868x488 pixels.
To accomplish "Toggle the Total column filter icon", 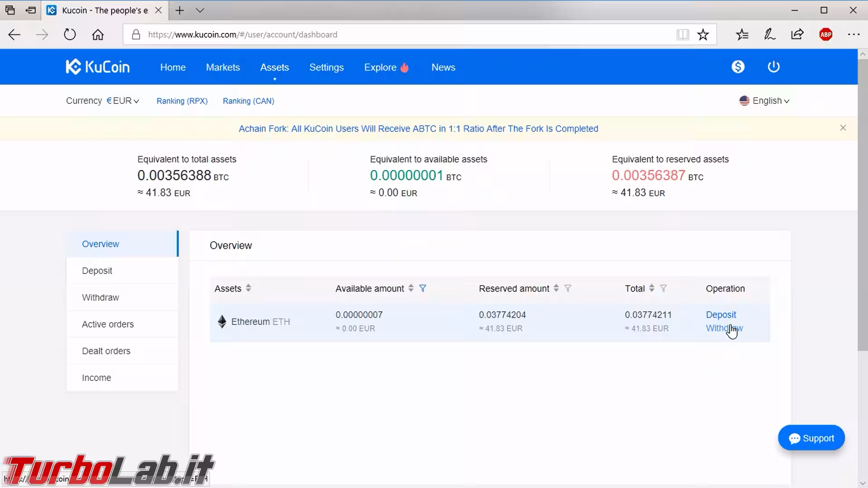I will coord(663,288).
